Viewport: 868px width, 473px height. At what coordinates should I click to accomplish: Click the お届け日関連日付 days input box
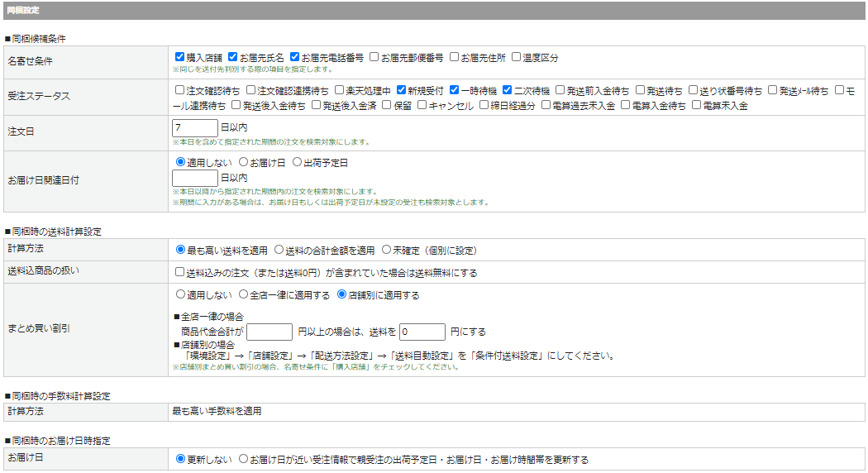194,178
